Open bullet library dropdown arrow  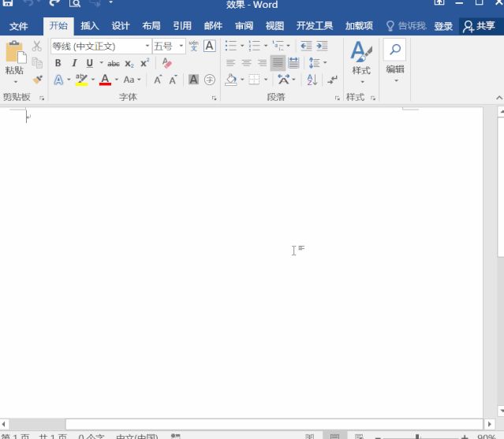pyautogui.click(x=242, y=46)
